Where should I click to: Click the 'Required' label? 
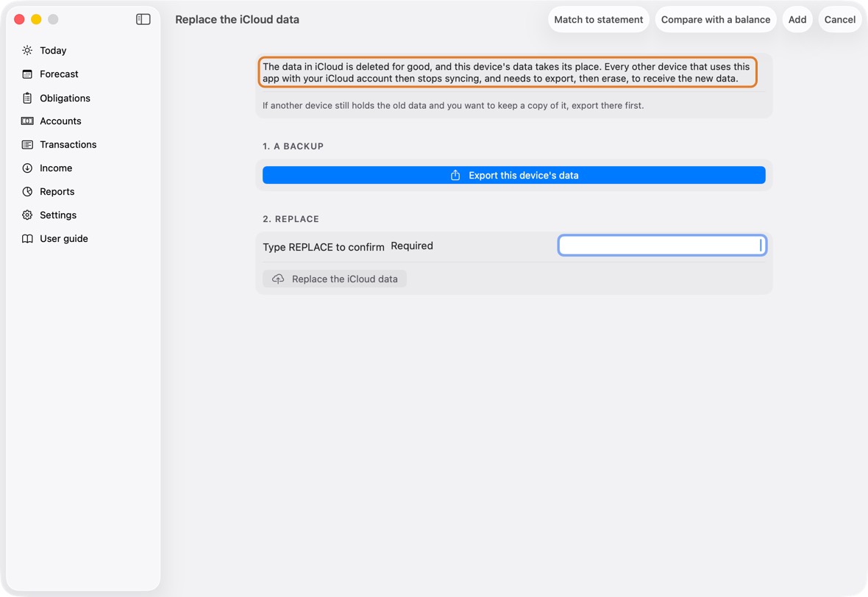pyautogui.click(x=412, y=246)
